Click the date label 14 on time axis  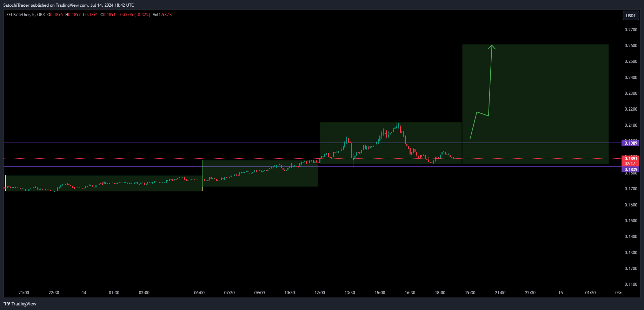click(x=84, y=293)
